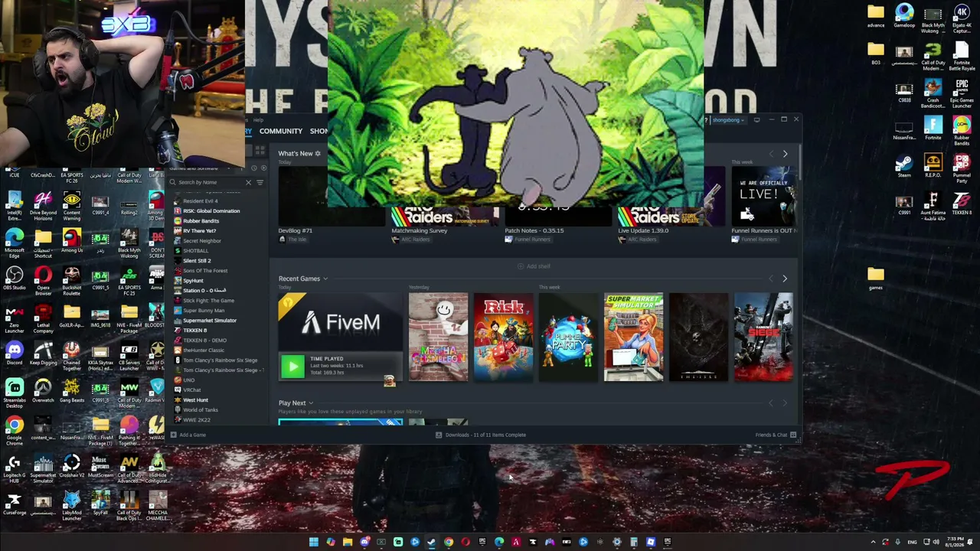The image size is (980, 551).
Task: Open the Risk game cover thumbnail
Action: pyautogui.click(x=503, y=337)
